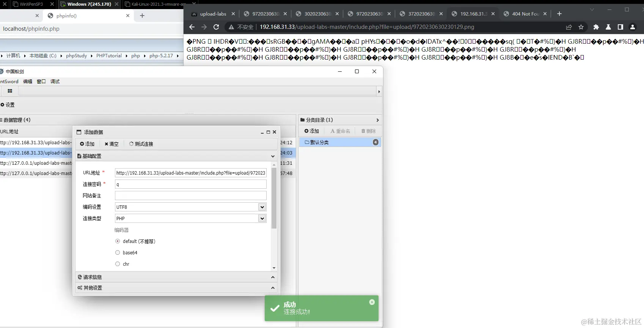Share this page via the share icon
Image resolution: width=644 pixels, height=328 pixels.
[x=569, y=27]
